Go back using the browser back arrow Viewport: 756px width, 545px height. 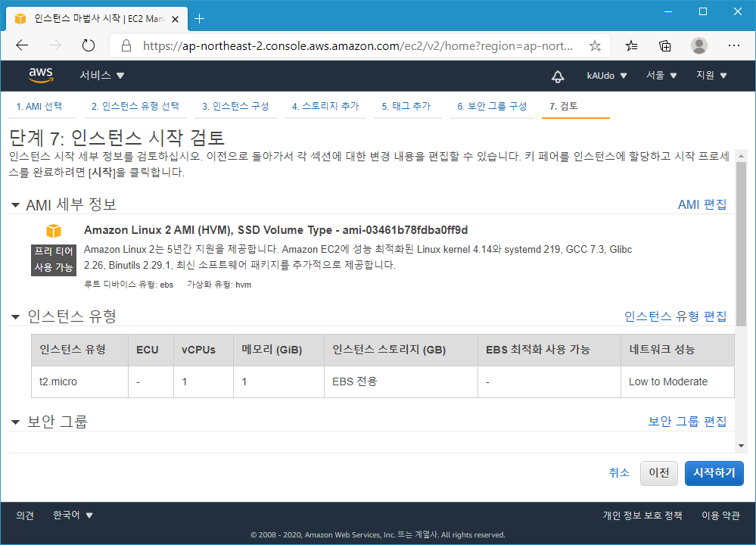pos(22,45)
